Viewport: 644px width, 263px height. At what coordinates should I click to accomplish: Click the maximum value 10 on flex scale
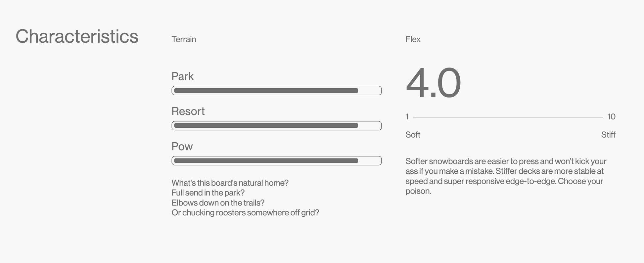click(611, 117)
